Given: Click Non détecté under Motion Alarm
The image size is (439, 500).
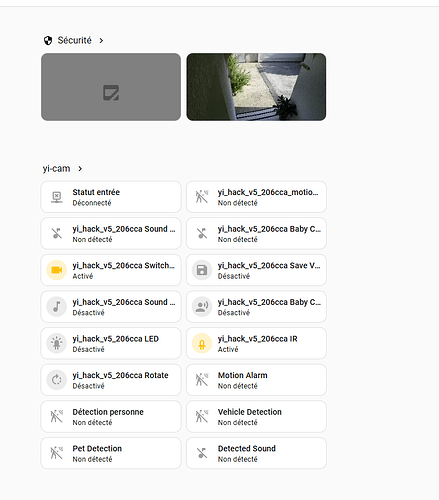Looking at the screenshot, I should click(x=238, y=386).
